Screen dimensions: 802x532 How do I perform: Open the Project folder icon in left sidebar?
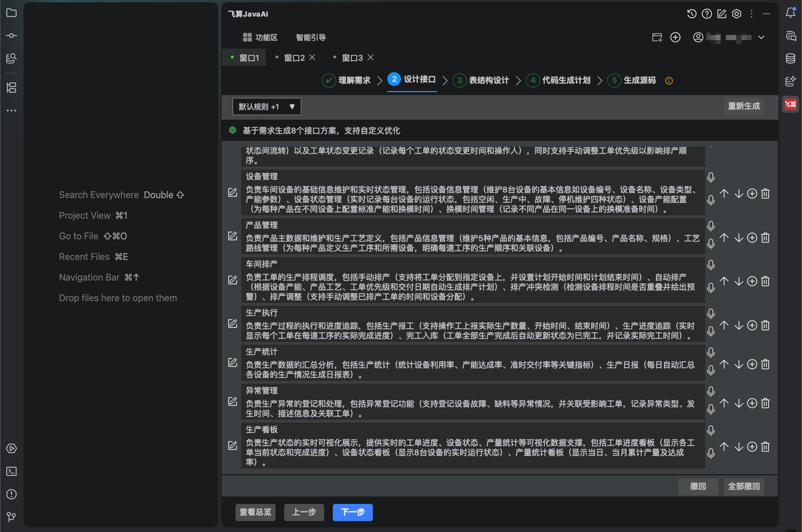tap(11, 13)
